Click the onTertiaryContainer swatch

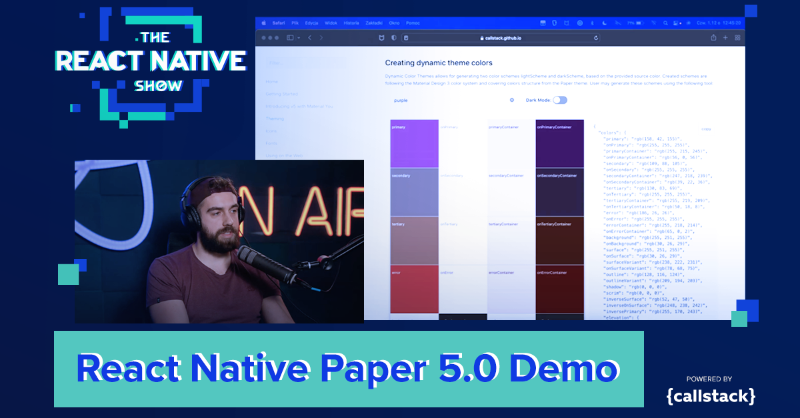[x=560, y=241]
